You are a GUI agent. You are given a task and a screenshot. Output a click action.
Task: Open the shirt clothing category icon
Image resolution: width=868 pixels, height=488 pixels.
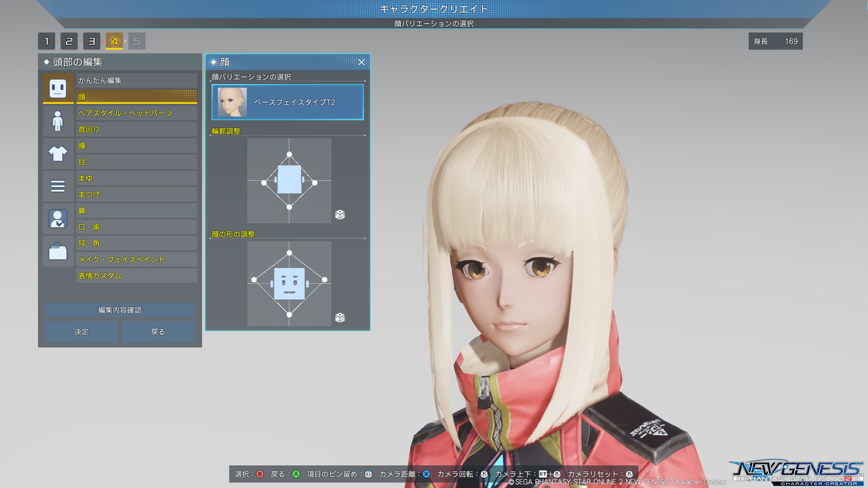click(x=58, y=154)
